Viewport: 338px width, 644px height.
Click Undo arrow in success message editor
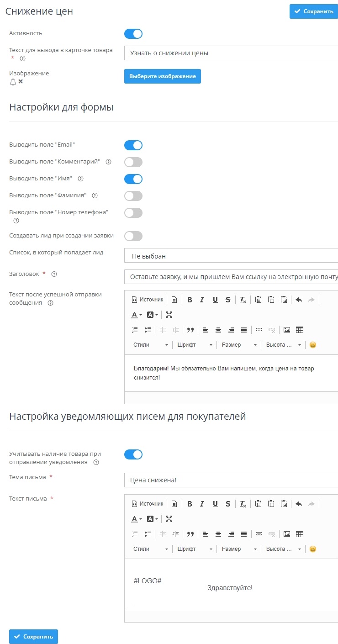[299, 300]
